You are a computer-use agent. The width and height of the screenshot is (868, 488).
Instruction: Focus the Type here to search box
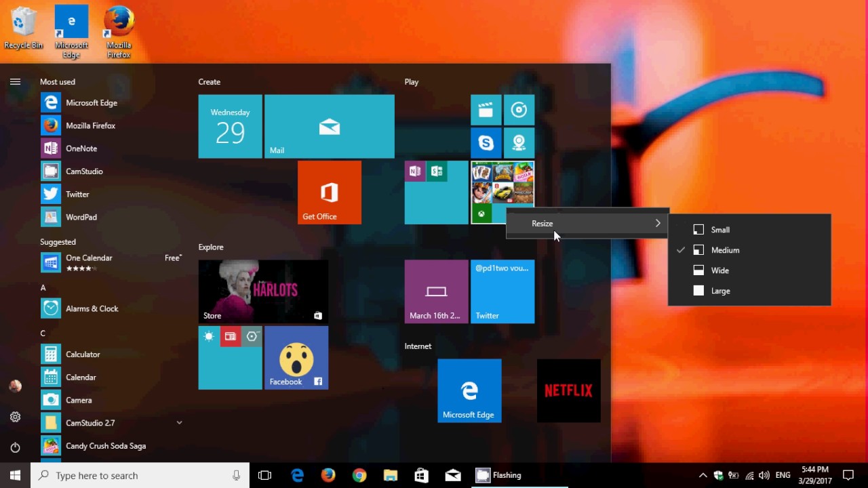pos(140,475)
